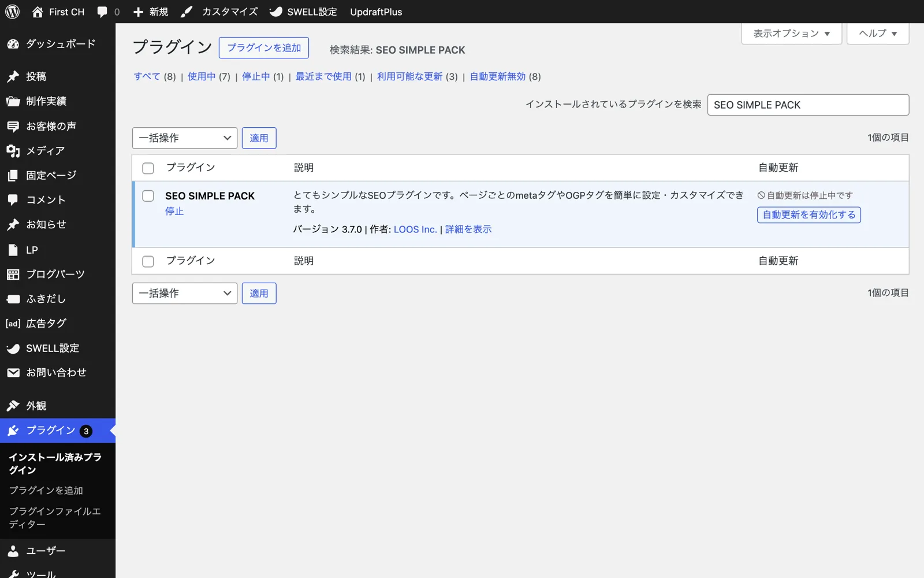
Task: Click the plugin search input field
Action: tap(808, 105)
